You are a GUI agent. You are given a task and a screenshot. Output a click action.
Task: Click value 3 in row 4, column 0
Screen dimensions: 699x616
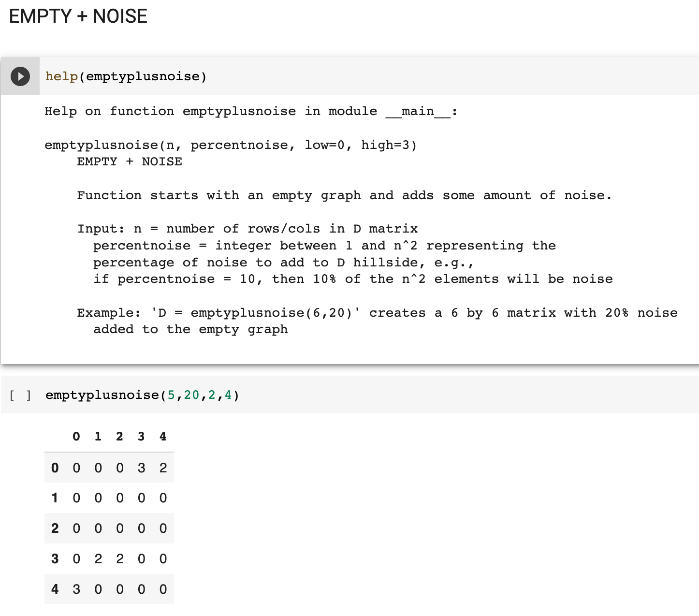pyautogui.click(x=76, y=589)
